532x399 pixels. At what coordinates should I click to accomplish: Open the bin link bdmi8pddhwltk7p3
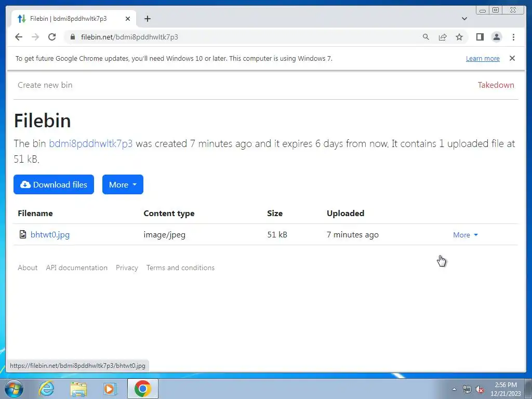pos(90,143)
